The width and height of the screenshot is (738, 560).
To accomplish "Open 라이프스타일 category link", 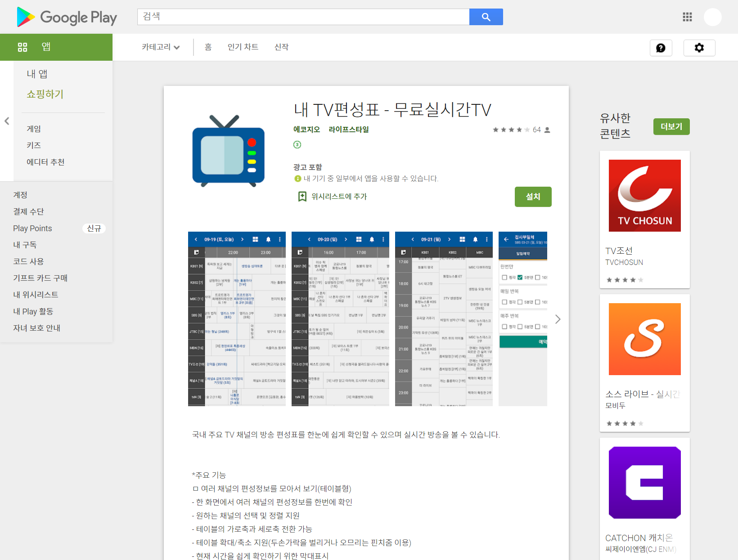I will 349,130.
